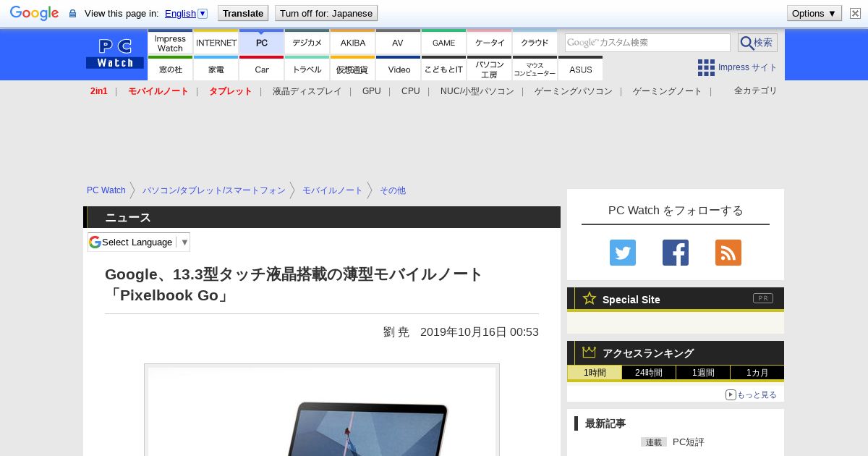868x456 pixels.
Task: Open the GAME tab
Action: (443, 42)
